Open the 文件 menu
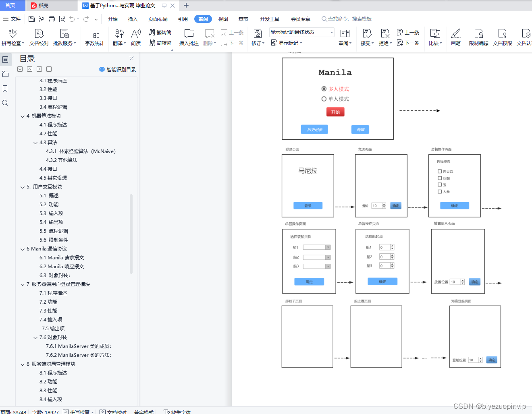Screen dimensions: 532x414 12,19
